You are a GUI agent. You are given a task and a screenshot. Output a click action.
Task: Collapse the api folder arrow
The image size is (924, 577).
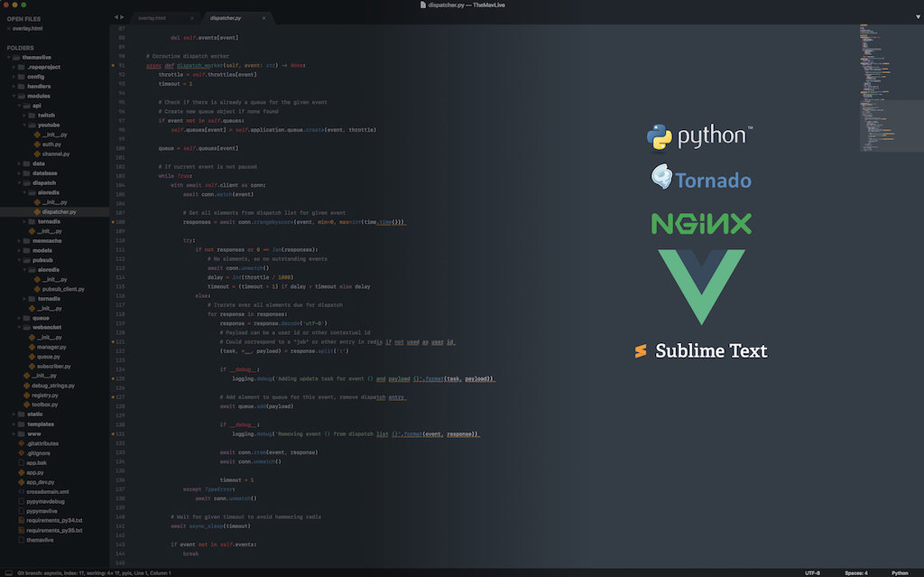tap(20, 106)
